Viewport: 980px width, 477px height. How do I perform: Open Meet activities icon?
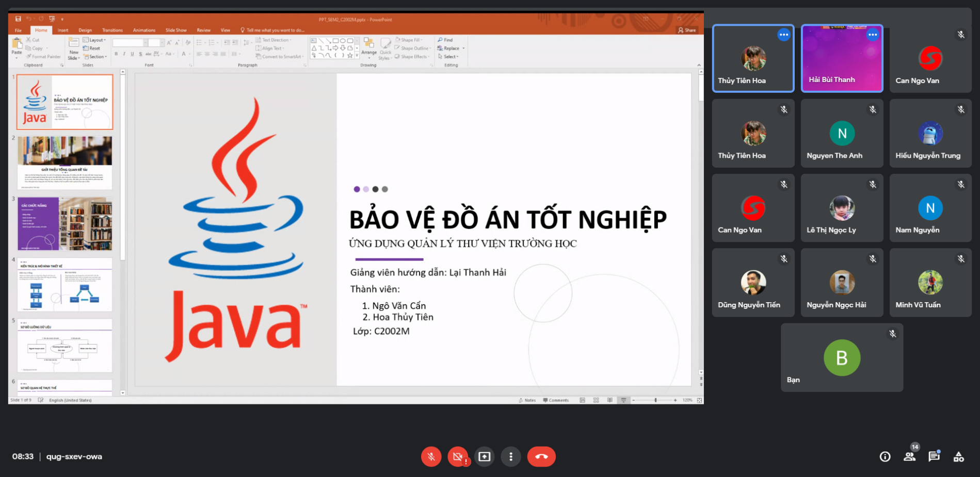pyautogui.click(x=958, y=456)
